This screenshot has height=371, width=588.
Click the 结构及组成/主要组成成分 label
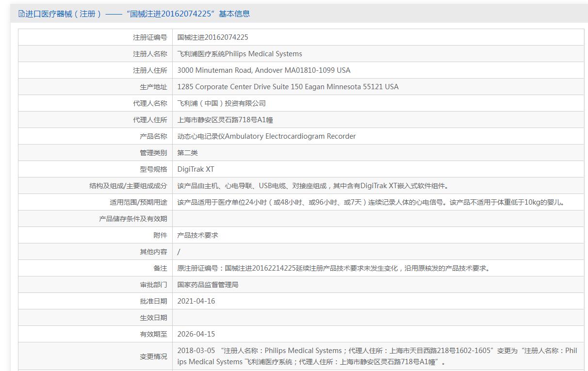pyautogui.click(x=128, y=186)
